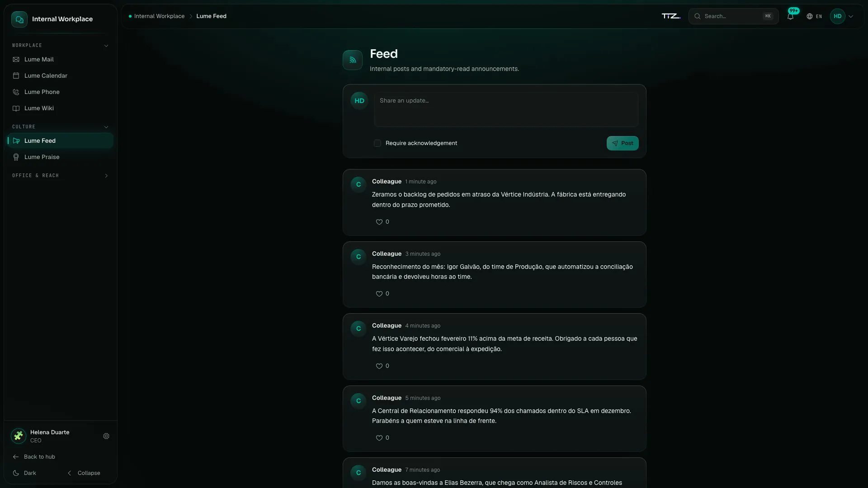Like the Vértice Varejo fevereiro post
Viewport: 868px width, 488px height.
382,366
